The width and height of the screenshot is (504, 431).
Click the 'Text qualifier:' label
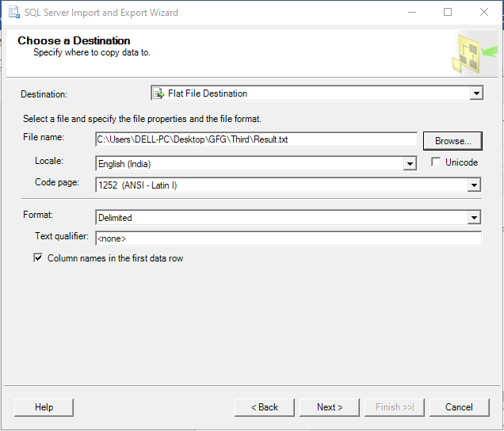[x=62, y=236]
